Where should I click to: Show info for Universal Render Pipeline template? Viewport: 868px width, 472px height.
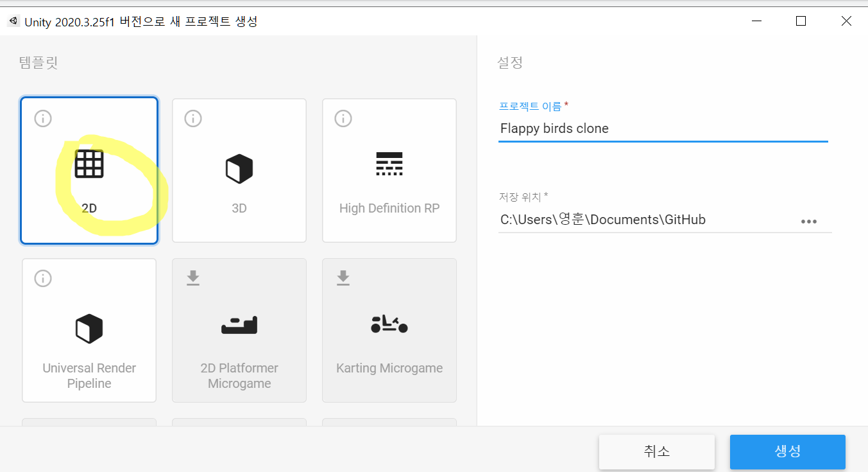[43, 278]
